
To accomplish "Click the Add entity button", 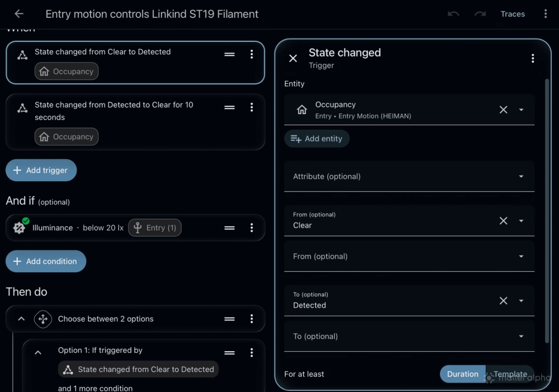I will pos(316,138).
